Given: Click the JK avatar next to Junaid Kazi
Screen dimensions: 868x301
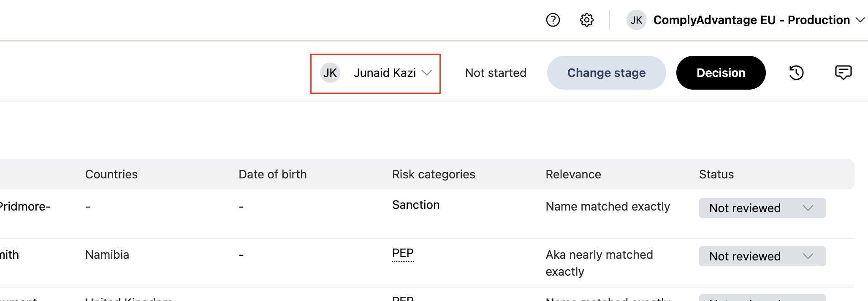Looking at the screenshot, I should point(330,73).
